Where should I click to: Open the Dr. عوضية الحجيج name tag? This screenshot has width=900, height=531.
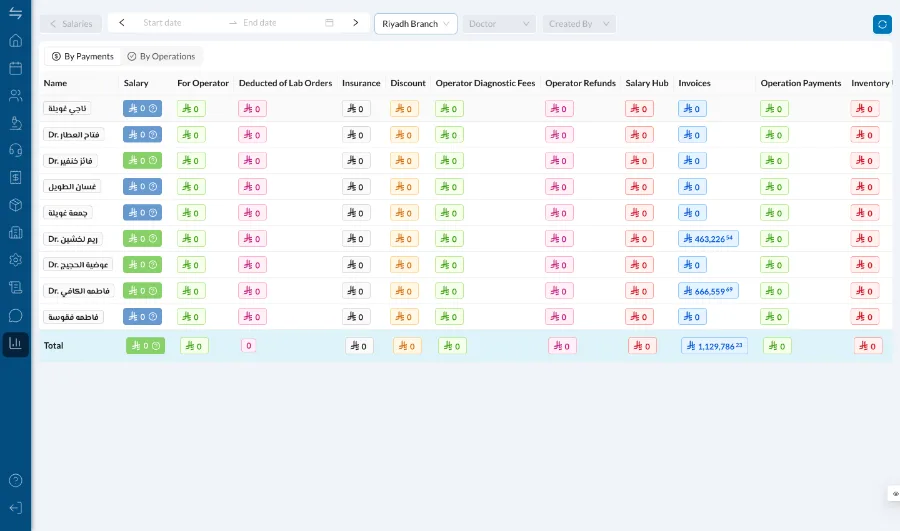(x=78, y=265)
